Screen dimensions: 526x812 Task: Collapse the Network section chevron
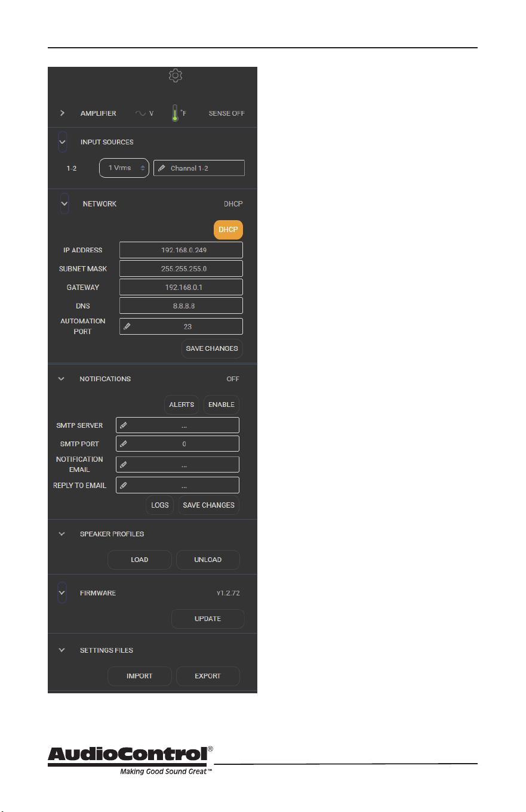click(64, 203)
